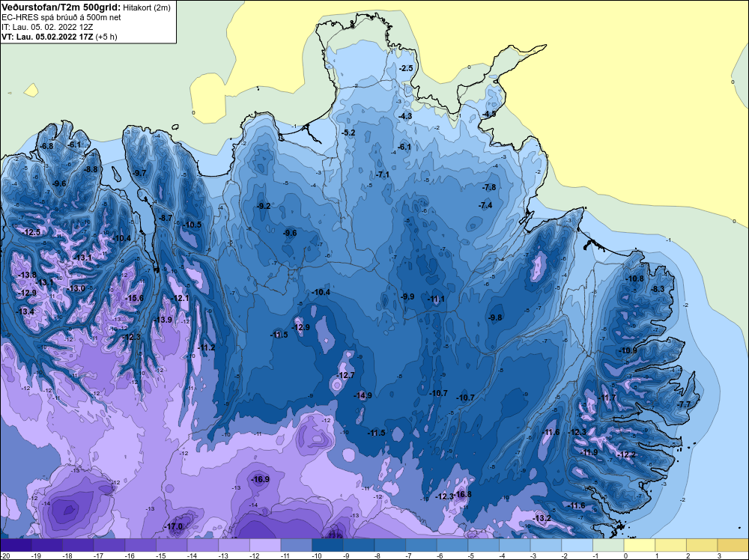The height and width of the screenshot is (560, 749).
Task: Click the legend label '-10' on the color bar
Action: 316,556
